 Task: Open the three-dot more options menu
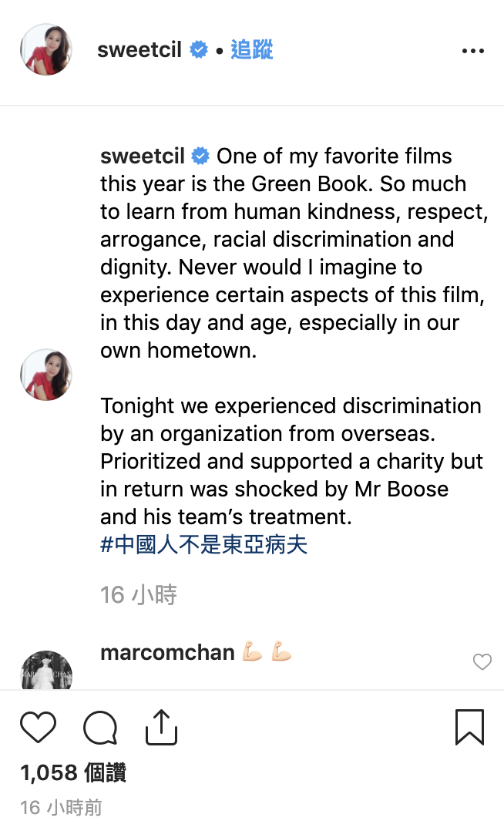click(x=472, y=51)
